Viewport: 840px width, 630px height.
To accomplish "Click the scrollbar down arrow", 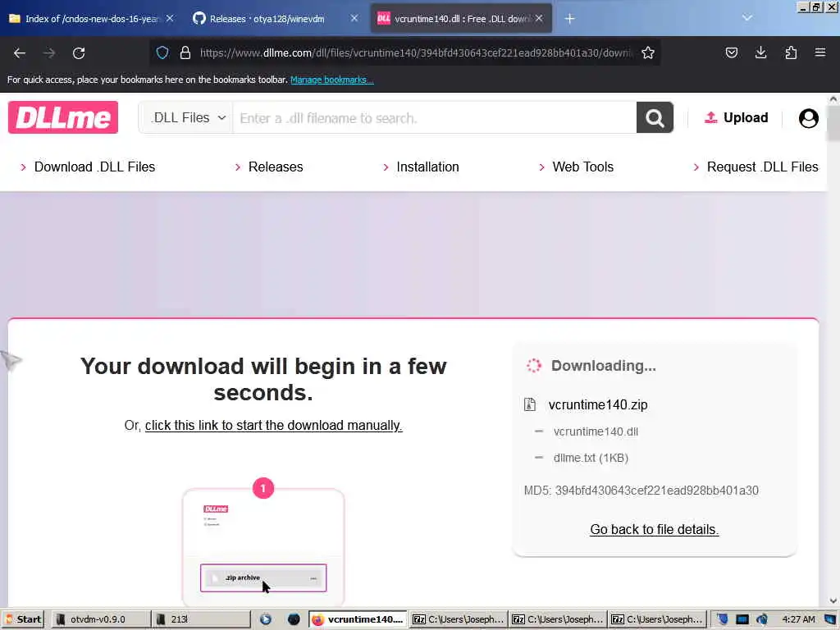I will (833, 600).
